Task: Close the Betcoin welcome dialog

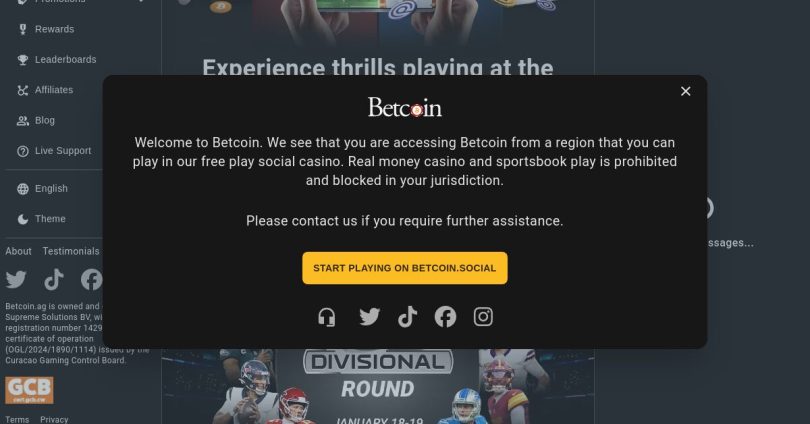Action: [686, 91]
